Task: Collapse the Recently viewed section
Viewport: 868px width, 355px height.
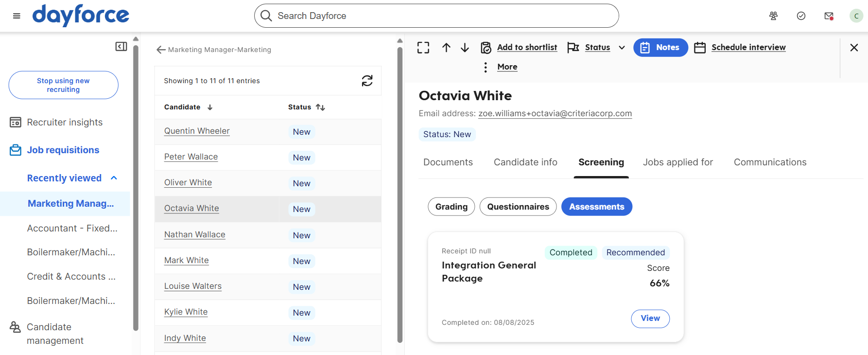Action: [x=114, y=178]
